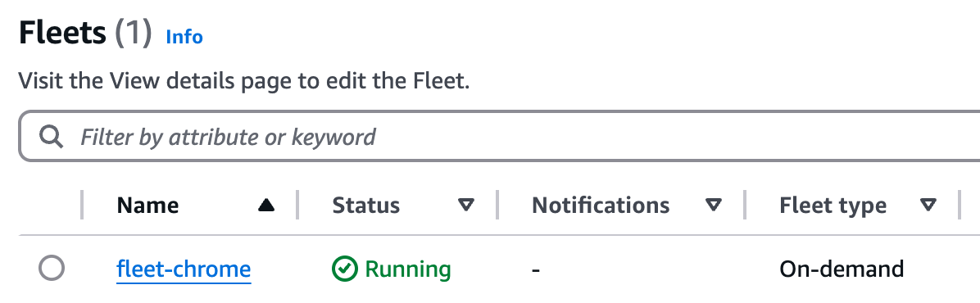Sort by the Notifications header label
This screenshot has height=303, width=980.
601,206
